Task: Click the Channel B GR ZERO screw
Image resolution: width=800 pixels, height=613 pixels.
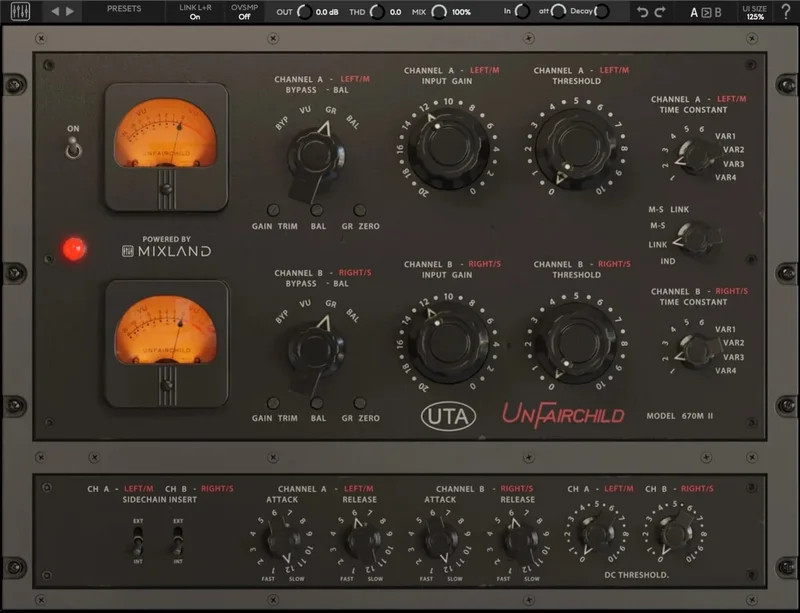Action: pyautogui.click(x=360, y=403)
